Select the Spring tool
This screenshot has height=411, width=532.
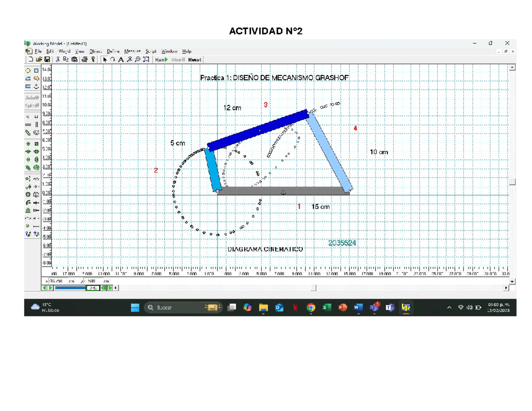[x=36, y=179]
